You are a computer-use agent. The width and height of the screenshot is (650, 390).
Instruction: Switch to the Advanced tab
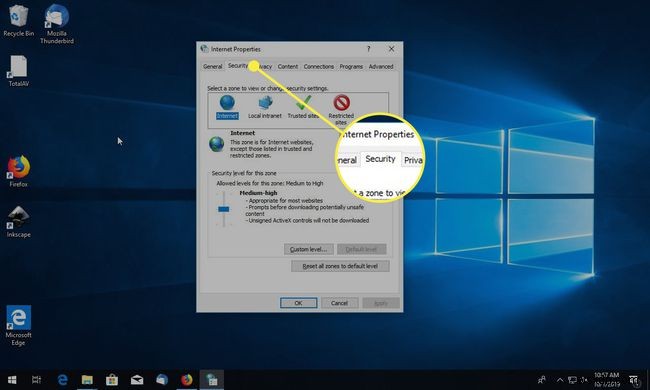click(381, 66)
